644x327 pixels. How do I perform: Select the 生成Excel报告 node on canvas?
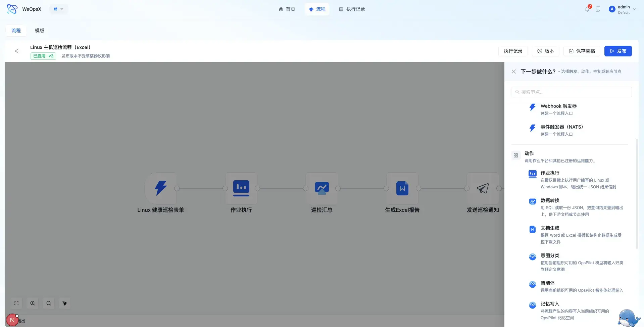[402, 188]
